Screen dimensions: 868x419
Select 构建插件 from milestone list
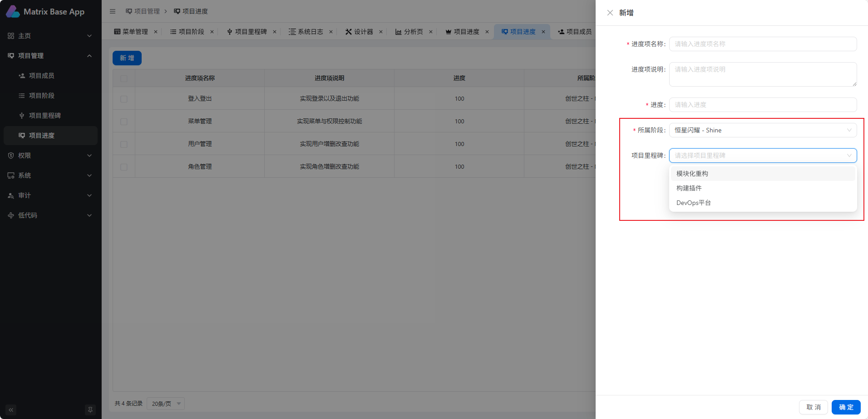689,188
